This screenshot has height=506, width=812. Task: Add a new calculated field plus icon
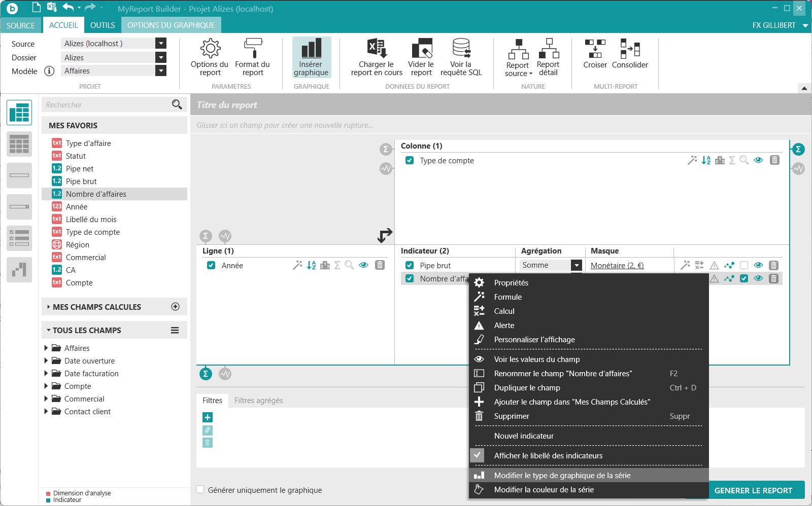176,307
